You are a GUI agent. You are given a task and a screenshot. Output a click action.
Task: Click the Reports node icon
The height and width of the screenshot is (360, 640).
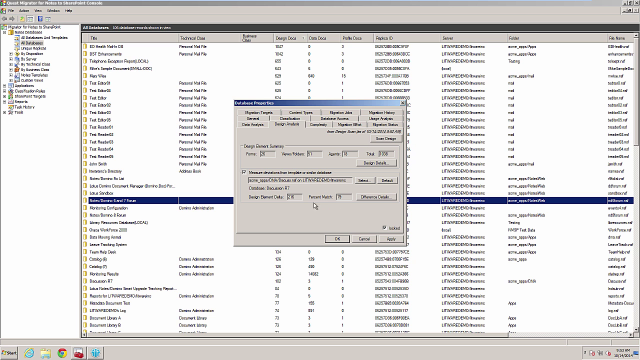11,102
